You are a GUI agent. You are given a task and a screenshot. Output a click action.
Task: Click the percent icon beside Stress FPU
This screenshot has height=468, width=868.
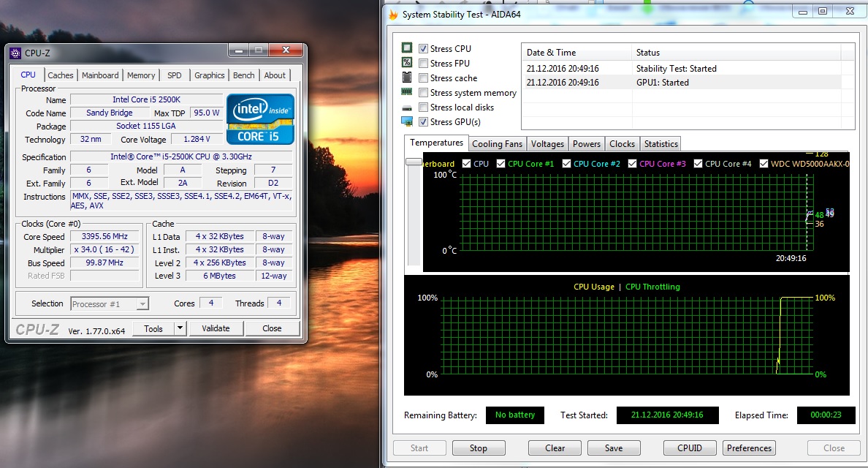click(x=407, y=63)
